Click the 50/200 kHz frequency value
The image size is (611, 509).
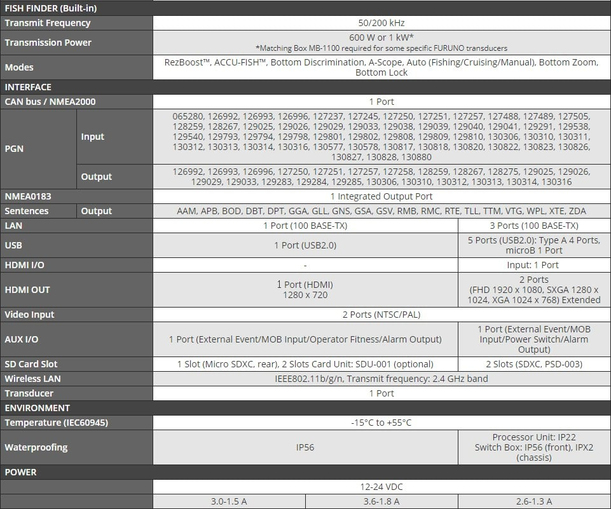381,23
